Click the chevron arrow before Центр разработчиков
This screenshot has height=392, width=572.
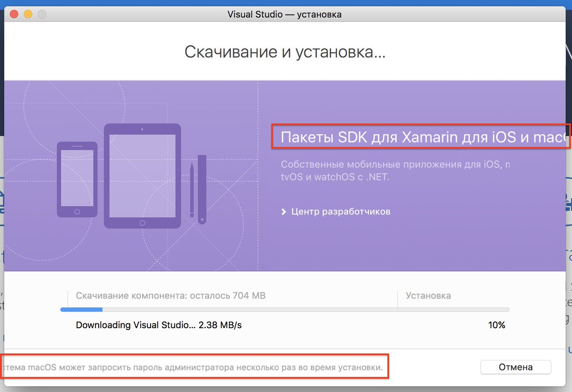[x=284, y=211]
